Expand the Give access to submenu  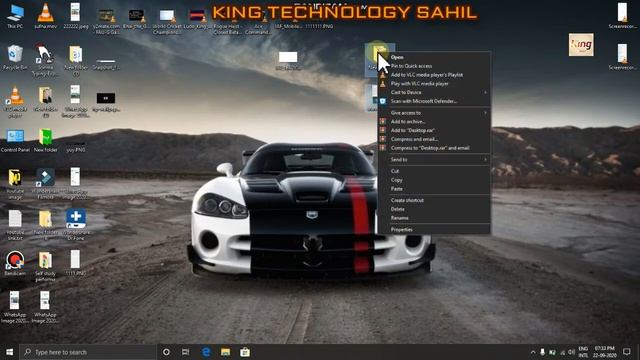[x=434, y=113]
